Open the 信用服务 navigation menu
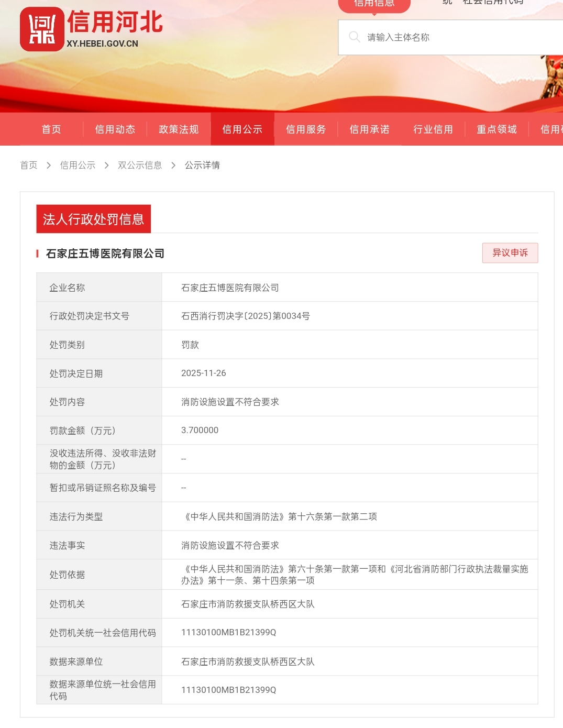The width and height of the screenshot is (563, 728). click(306, 129)
